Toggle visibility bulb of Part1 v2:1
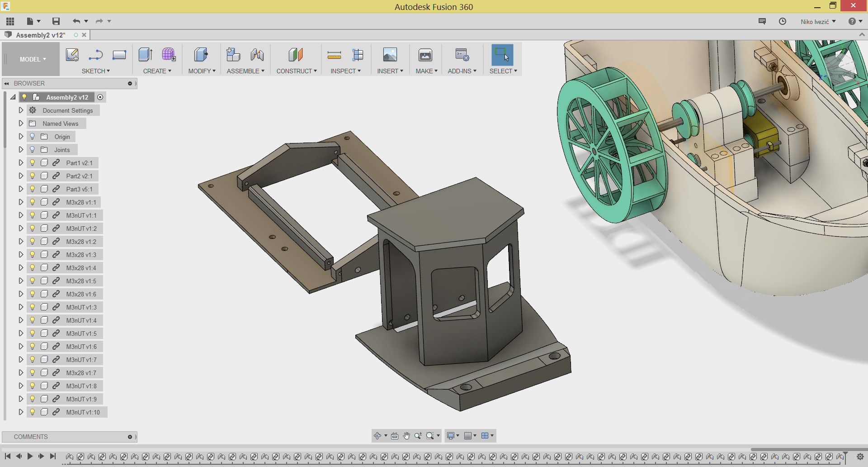 coord(33,162)
